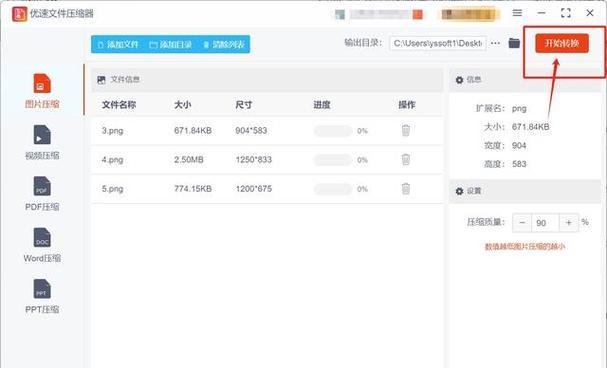Select the 3.png file row
The image size is (607, 368).
pos(267,130)
